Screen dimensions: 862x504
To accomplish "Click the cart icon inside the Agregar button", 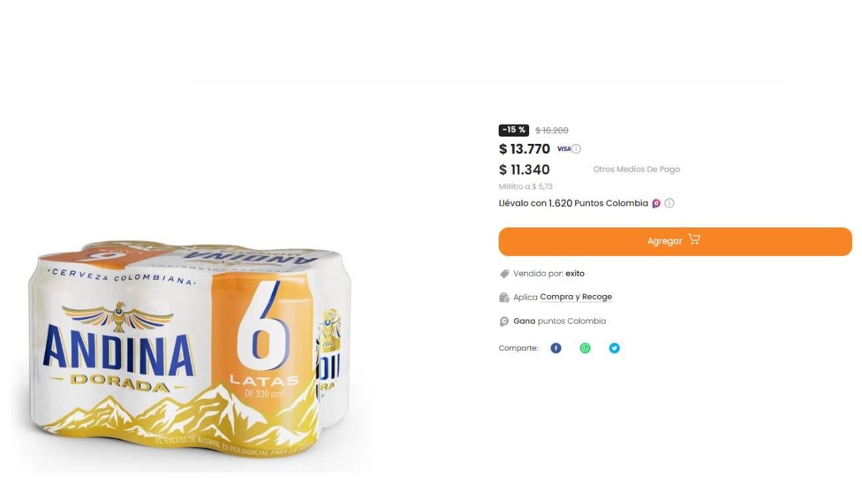I will [694, 240].
